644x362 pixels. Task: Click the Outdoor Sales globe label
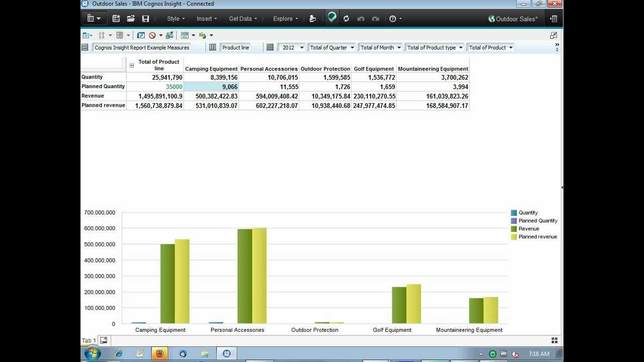pos(513,19)
